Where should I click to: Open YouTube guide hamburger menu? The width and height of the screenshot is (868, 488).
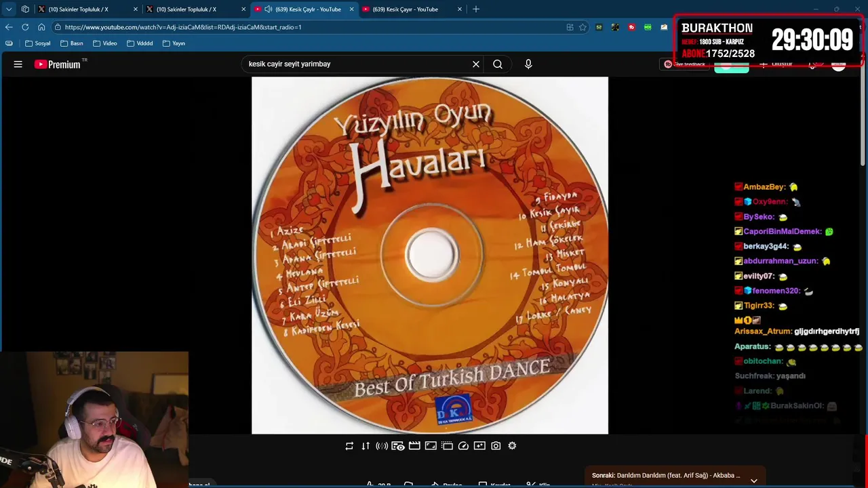coord(18,64)
